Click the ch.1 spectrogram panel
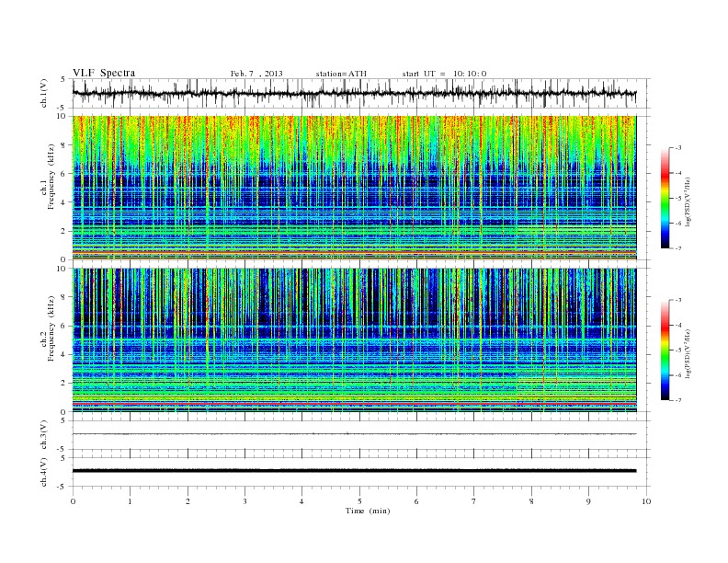Viewport: 728px width, 563px height. pos(354,188)
